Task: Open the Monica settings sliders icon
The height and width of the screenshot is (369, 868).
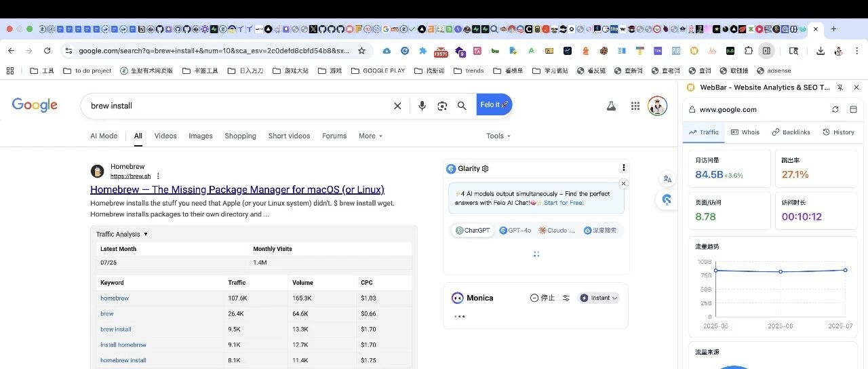Action: click(566, 298)
